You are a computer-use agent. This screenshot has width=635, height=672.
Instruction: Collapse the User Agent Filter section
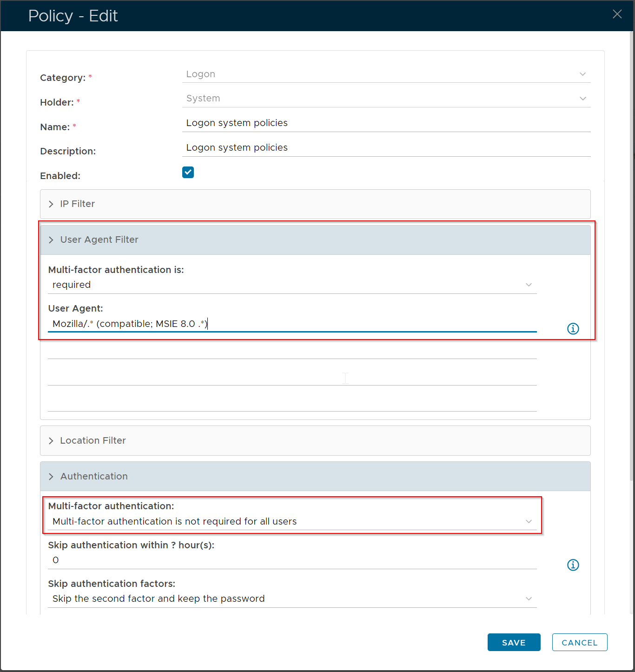click(99, 240)
